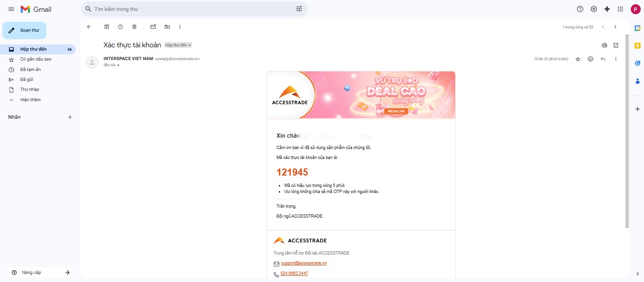The image size is (644, 282).
Task: Open Google Keep from the side panel
Action: coord(637,46)
